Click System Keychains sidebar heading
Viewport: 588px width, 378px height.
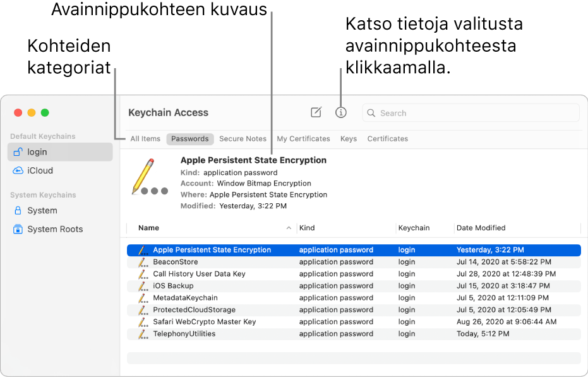click(x=43, y=195)
